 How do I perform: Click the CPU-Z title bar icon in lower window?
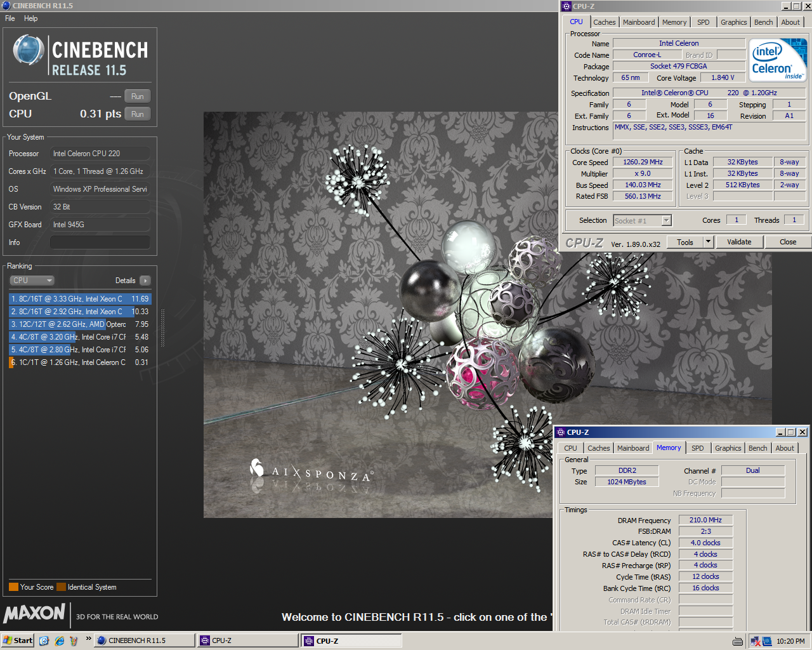coord(560,432)
